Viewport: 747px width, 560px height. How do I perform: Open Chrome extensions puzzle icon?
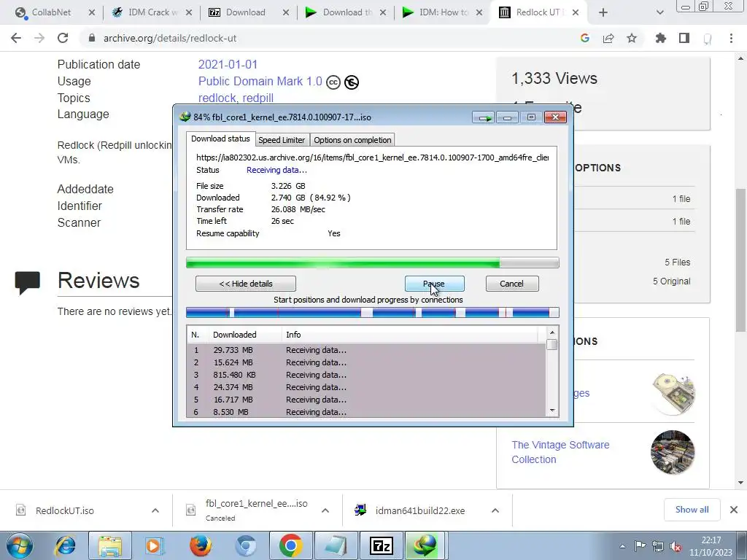pyautogui.click(x=661, y=38)
